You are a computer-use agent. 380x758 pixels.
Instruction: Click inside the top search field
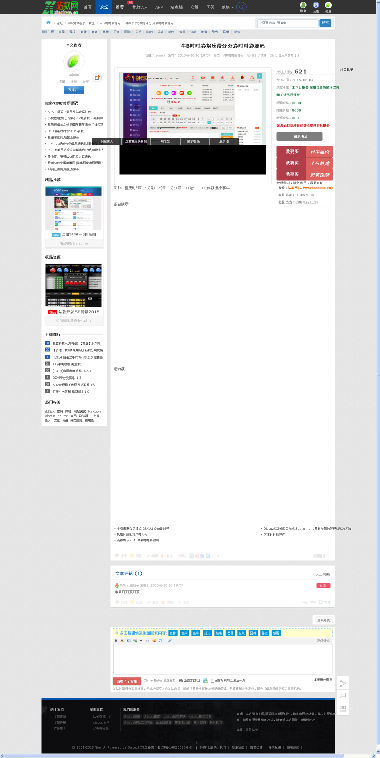click(288, 23)
